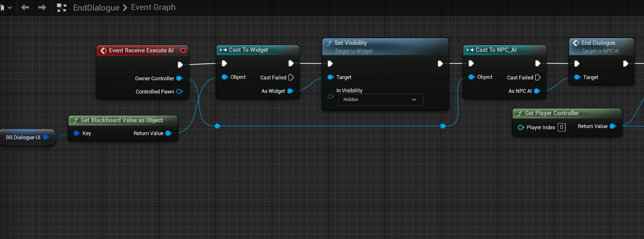
Task: Click the red event icon on Event Receive Execute AI
Action: (103, 51)
